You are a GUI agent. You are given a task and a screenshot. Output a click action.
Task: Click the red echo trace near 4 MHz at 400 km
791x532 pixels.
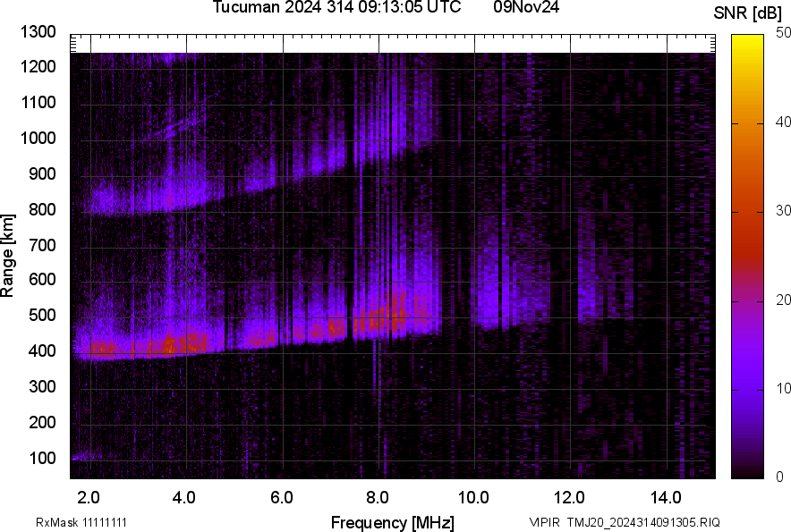(183, 343)
